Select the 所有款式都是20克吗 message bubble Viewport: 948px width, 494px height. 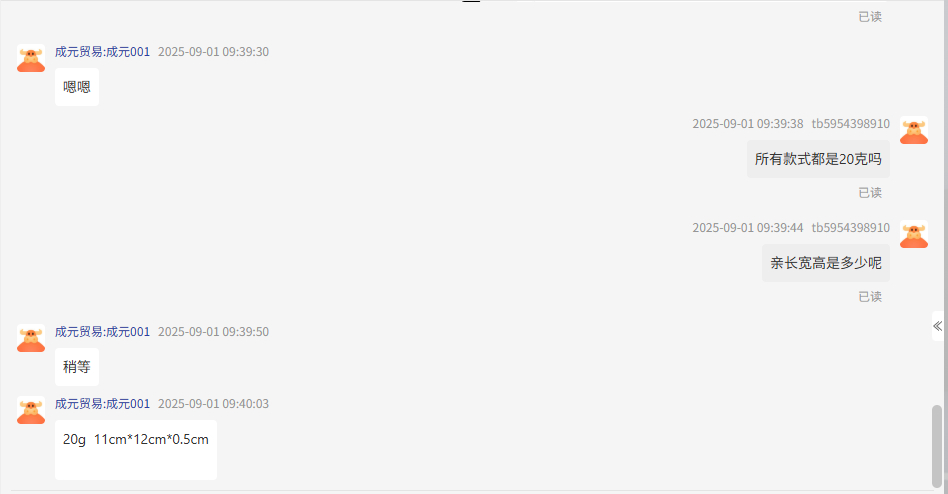[818, 159]
